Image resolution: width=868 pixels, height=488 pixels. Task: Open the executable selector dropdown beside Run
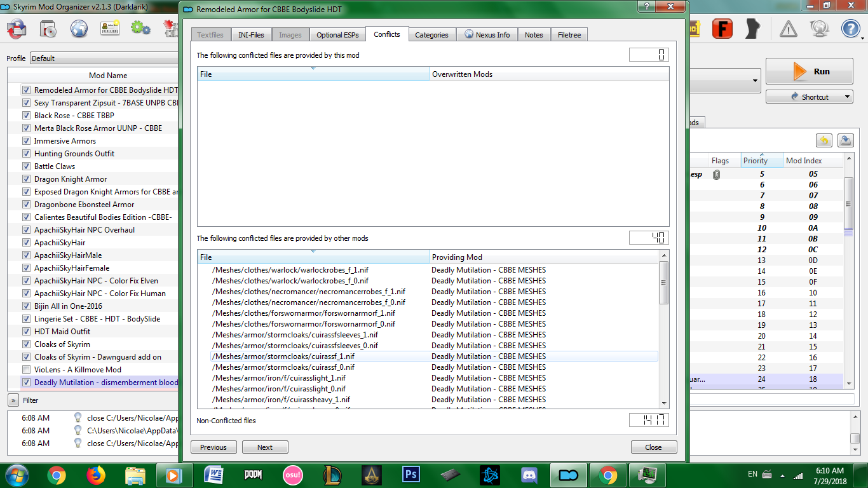coord(724,81)
